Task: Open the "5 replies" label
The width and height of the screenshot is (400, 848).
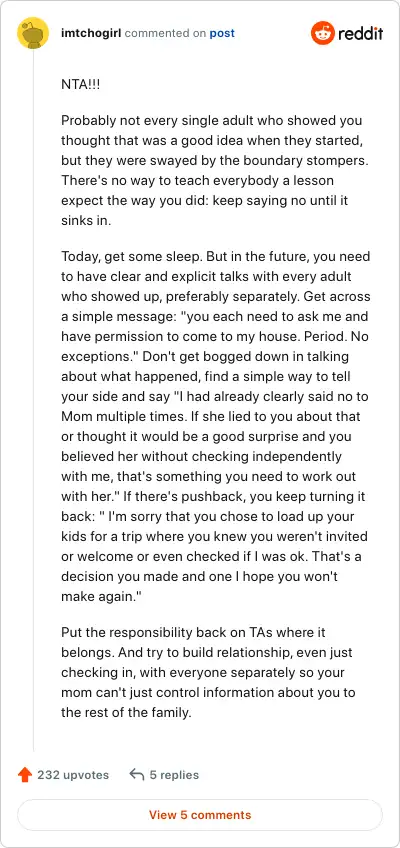Action: (x=174, y=775)
